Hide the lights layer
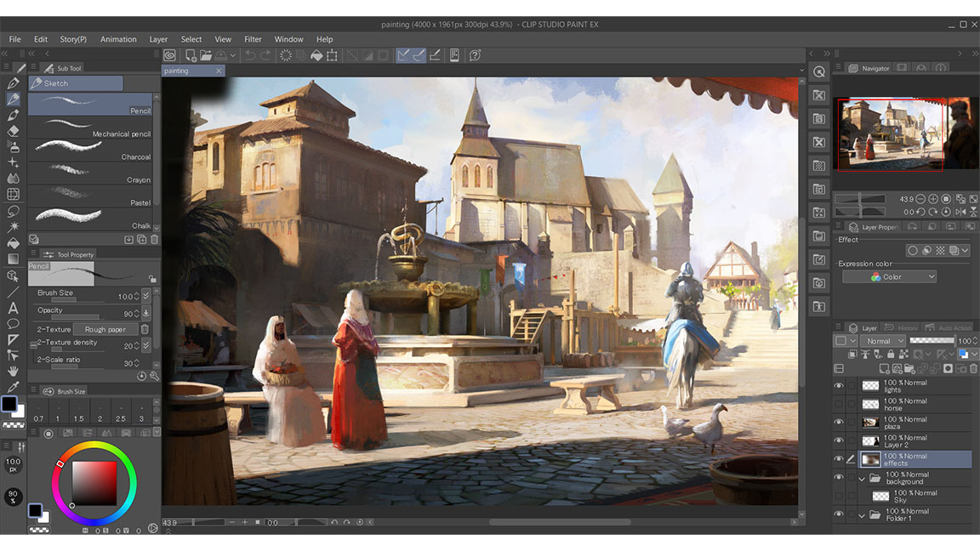 tap(838, 385)
